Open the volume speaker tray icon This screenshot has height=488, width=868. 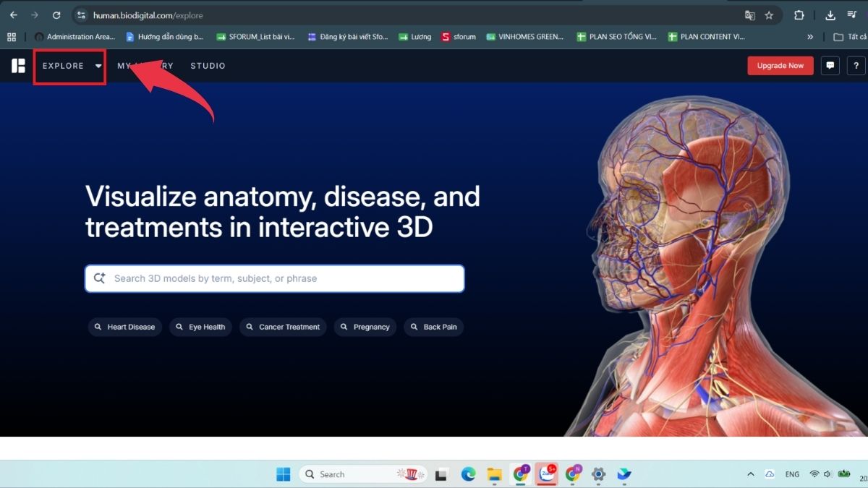tap(828, 474)
